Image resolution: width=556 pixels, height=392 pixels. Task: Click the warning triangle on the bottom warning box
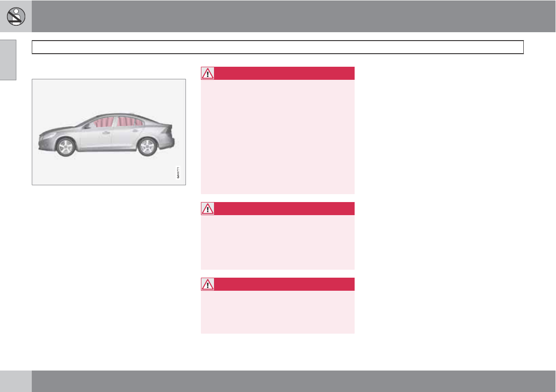[207, 284]
